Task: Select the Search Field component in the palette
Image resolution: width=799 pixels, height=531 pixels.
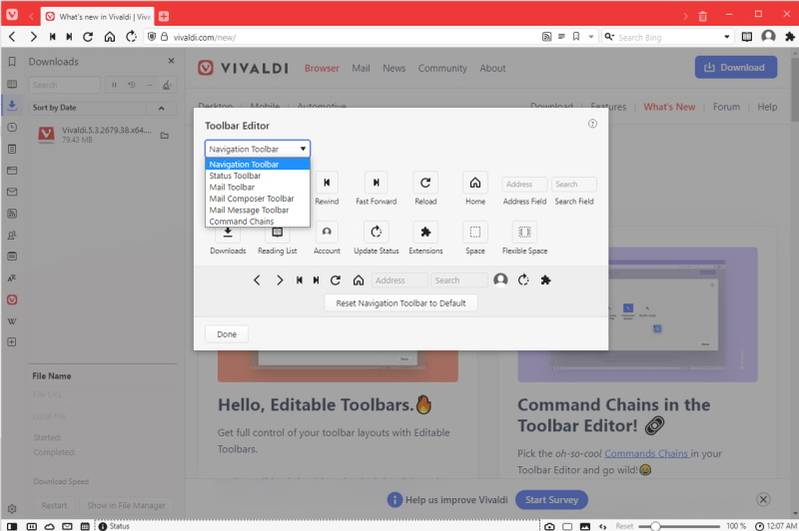Action: [x=574, y=184]
